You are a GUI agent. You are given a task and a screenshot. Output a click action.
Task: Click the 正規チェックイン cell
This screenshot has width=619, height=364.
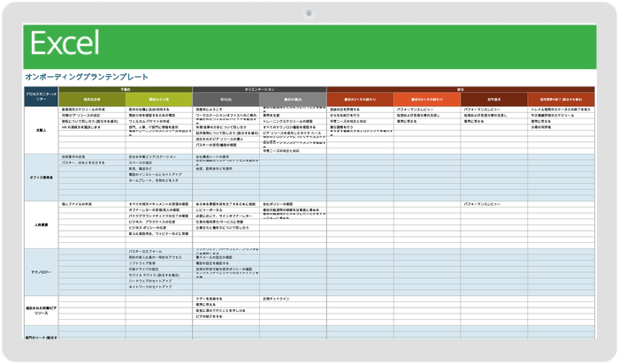click(275, 299)
